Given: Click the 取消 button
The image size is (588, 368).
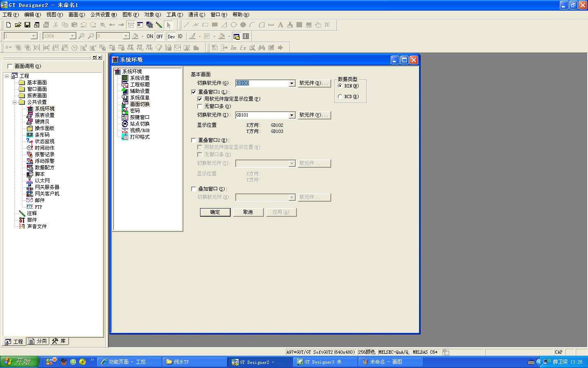Looking at the screenshot, I should point(248,212).
